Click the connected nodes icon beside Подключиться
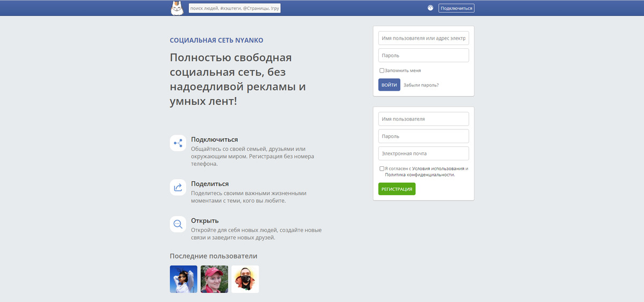The width and height of the screenshot is (644, 302). pos(178,143)
